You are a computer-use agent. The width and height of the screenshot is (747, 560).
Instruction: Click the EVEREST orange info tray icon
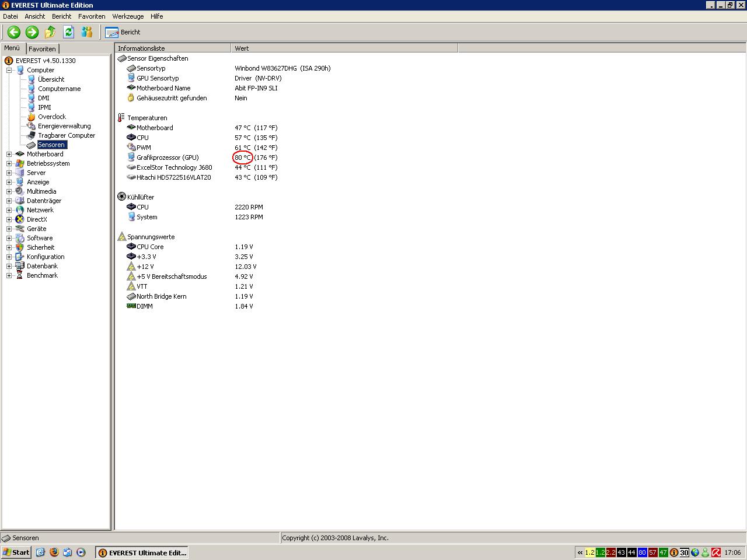tap(673, 552)
